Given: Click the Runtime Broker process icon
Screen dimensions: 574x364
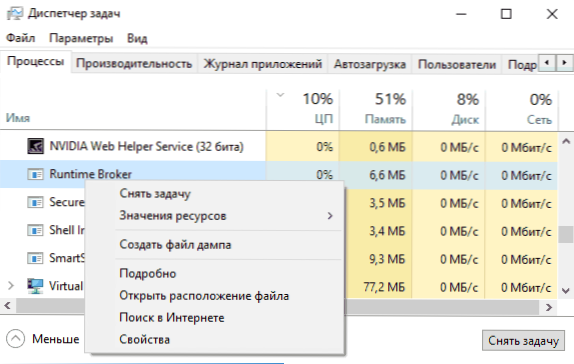Looking at the screenshot, I should [x=36, y=174].
